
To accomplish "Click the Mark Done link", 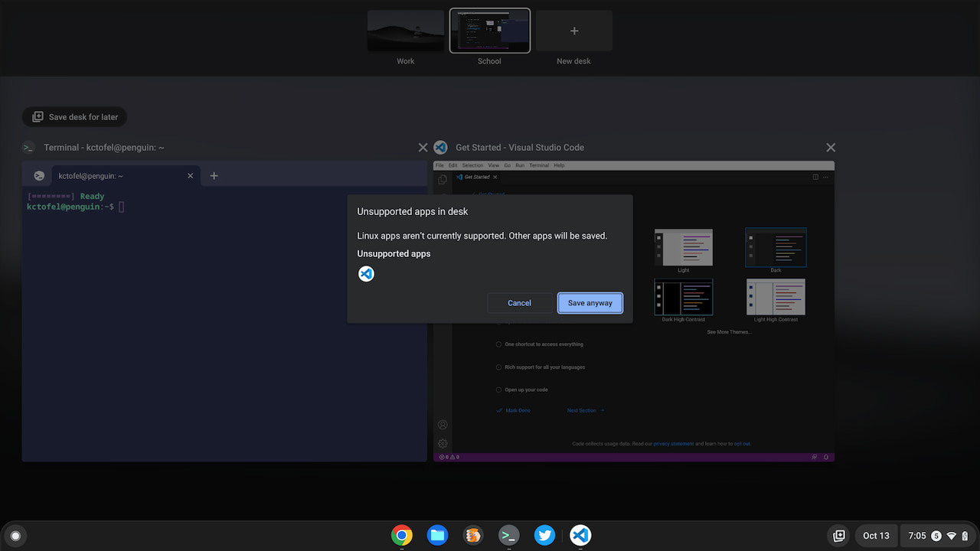I will click(x=513, y=411).
